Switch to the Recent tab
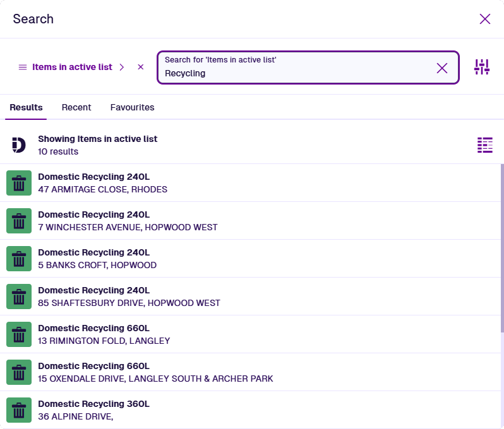This screenshot has height=429, width=504. 76,107
